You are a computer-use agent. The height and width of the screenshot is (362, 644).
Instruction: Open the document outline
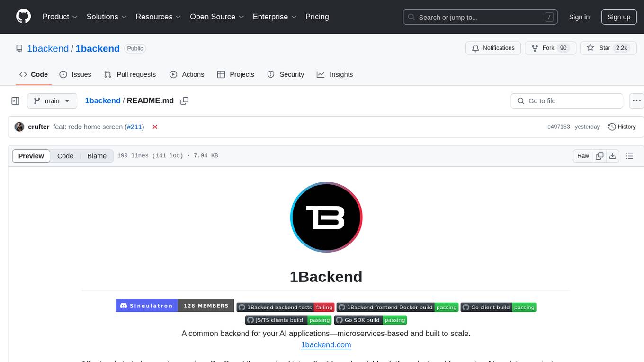click(x=629, y=156)
